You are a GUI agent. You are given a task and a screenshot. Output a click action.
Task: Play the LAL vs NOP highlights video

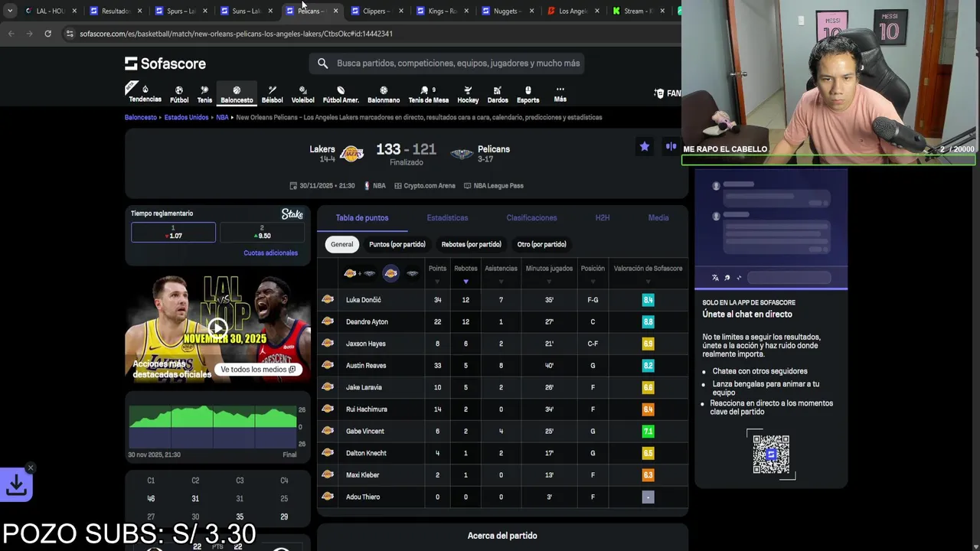point(217,328)
